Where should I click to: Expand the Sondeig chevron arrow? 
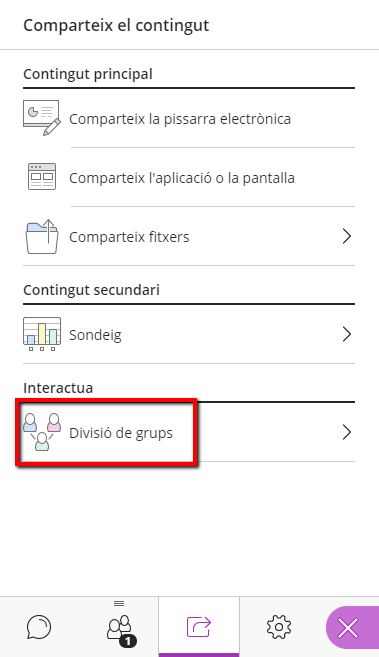tap(347, 334)
